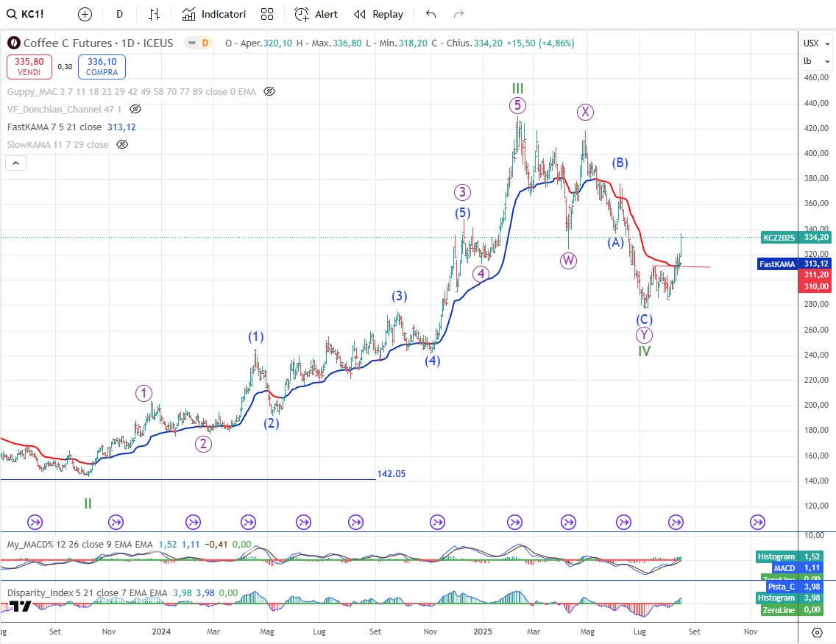Screen dimensions: 836x644
Task: Open the USX currency dropdown
Action: coord(812,43)
